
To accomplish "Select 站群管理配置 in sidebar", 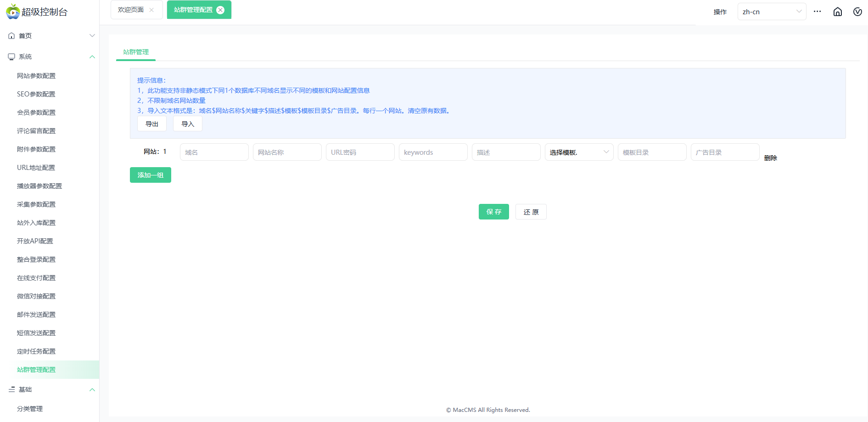I will click(x=50, y=370).
